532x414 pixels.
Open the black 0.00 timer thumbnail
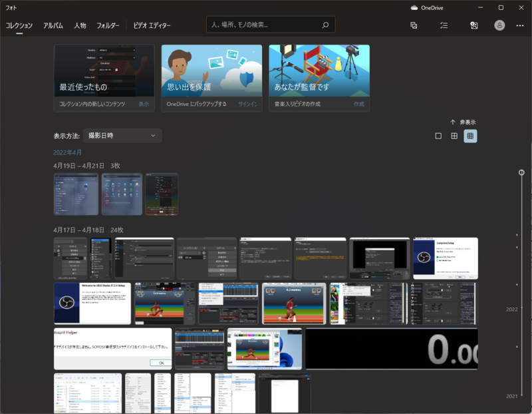(x=392, y=349)
